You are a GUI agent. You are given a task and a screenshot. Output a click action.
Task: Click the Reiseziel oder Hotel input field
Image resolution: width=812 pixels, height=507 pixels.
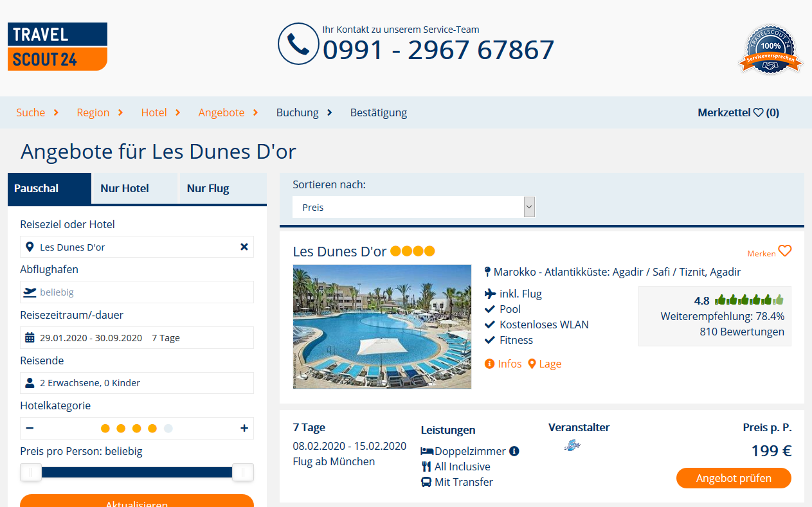point(137,247)
